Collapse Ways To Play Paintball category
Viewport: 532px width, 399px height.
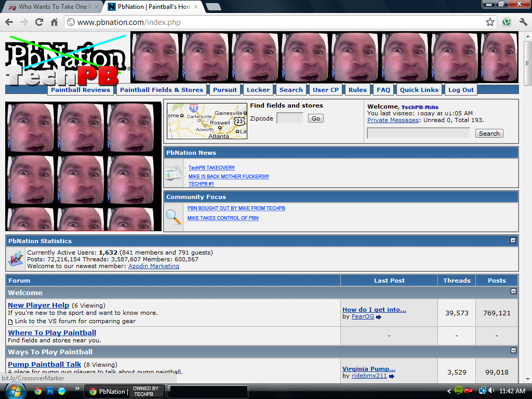pyautogui.click(x=513, y=350)
